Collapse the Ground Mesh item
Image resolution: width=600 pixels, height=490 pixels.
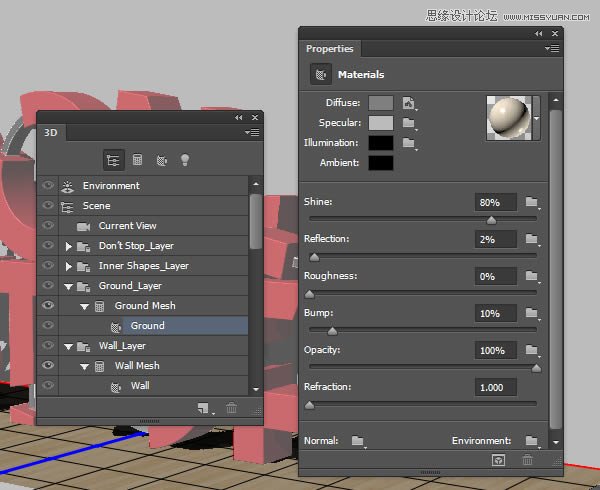click(85, 306)
